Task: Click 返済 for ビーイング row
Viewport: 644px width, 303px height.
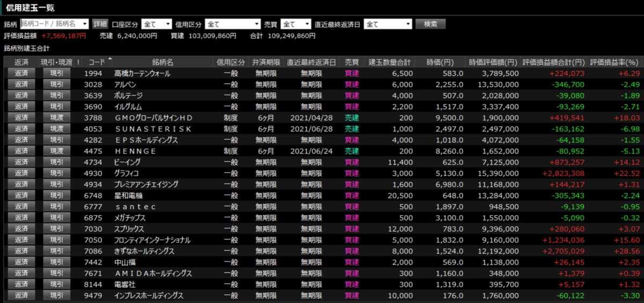Action: pyautogui.click(x=21, y=162)
